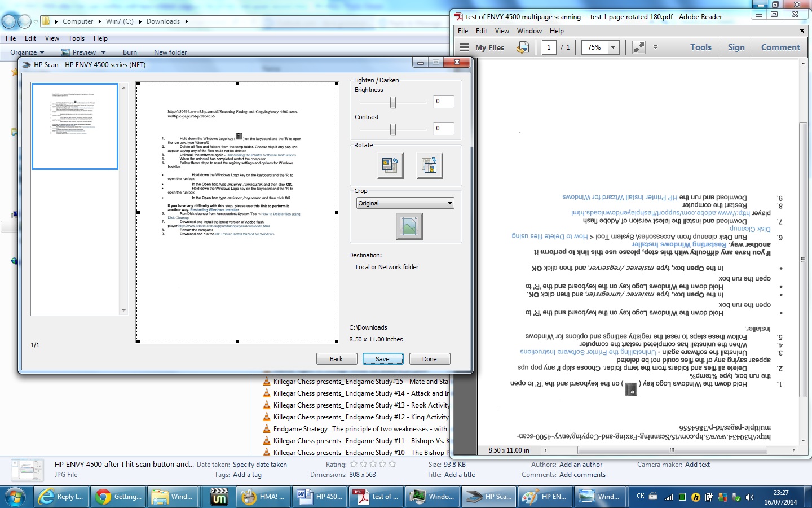Screen dimensions: 812x508
Task: Click the VLC icon for Endgame Study #15
Action: coord(267,382)
